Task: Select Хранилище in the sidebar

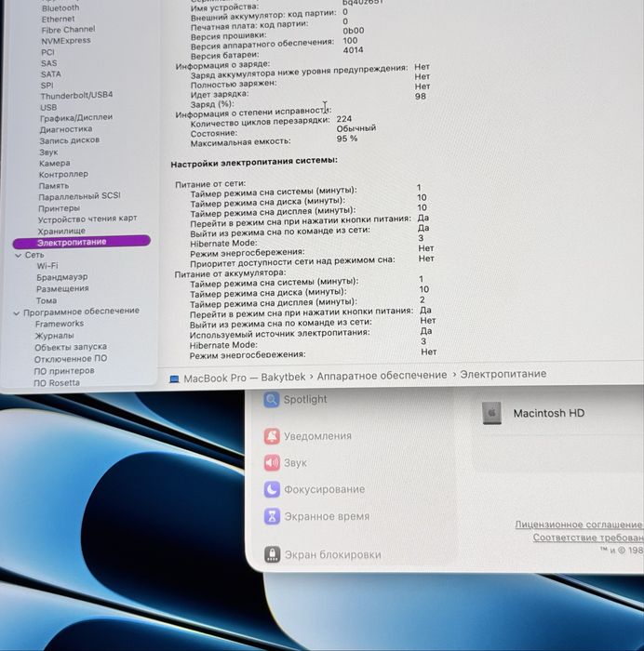Action: coord(61,232)
